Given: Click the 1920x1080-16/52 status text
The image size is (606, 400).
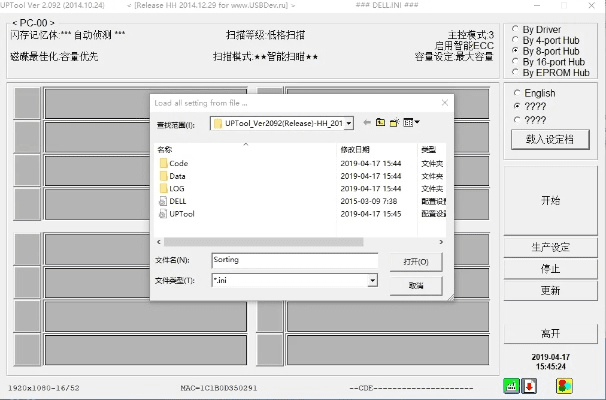Looking at the screenshot, I should coord(44,388).
